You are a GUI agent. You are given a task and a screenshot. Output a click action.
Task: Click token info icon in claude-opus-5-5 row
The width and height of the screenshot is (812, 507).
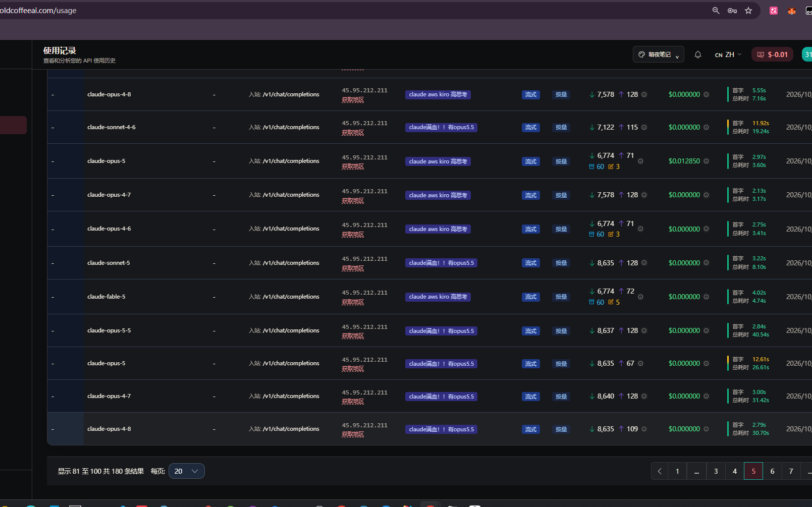click(x=644, y=331)
